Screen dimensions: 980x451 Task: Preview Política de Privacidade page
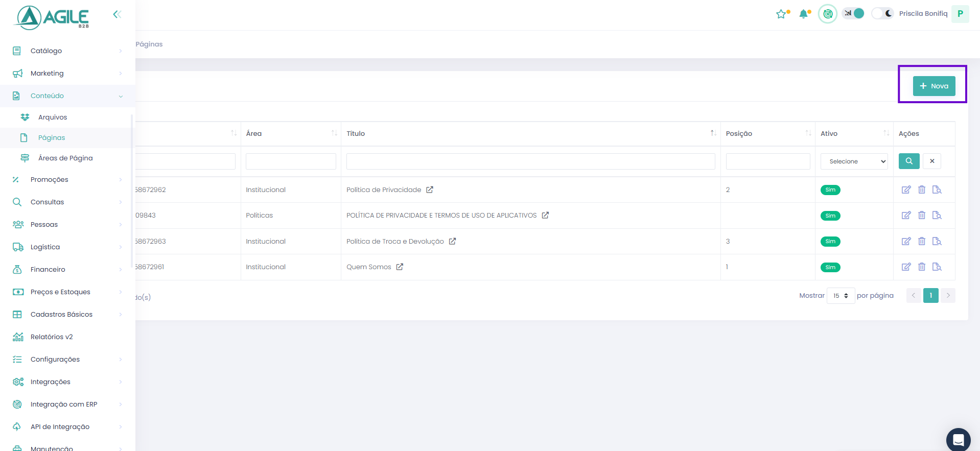(x=937, y=190)
